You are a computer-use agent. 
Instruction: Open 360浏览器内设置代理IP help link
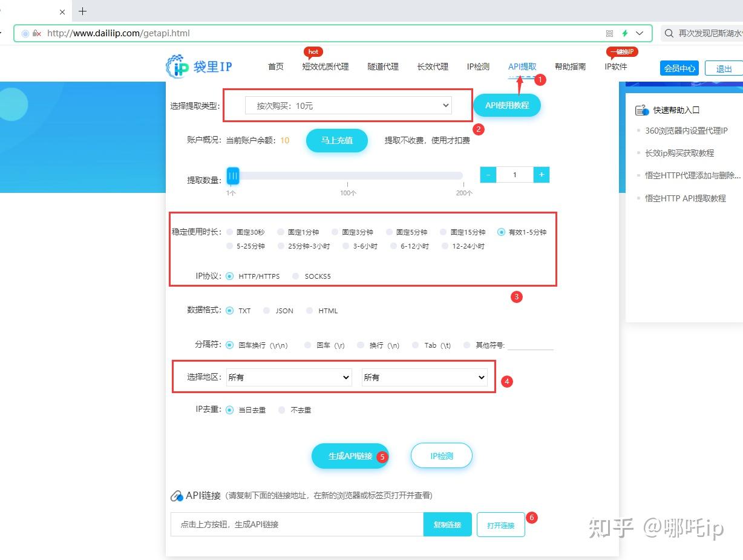(687, 131)
